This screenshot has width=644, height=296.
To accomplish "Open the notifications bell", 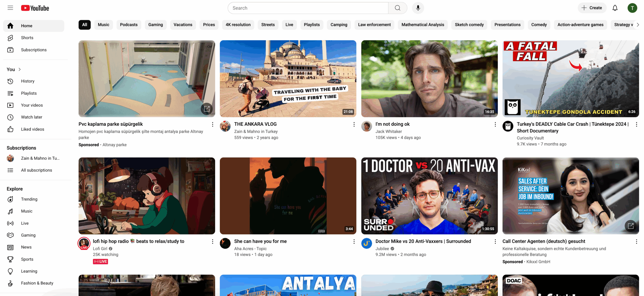I will (615, 8).
